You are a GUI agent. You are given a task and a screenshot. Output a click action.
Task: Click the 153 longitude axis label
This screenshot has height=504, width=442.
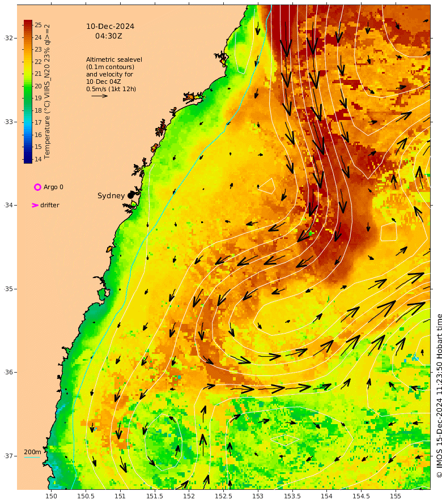click(x=258, y=496)
